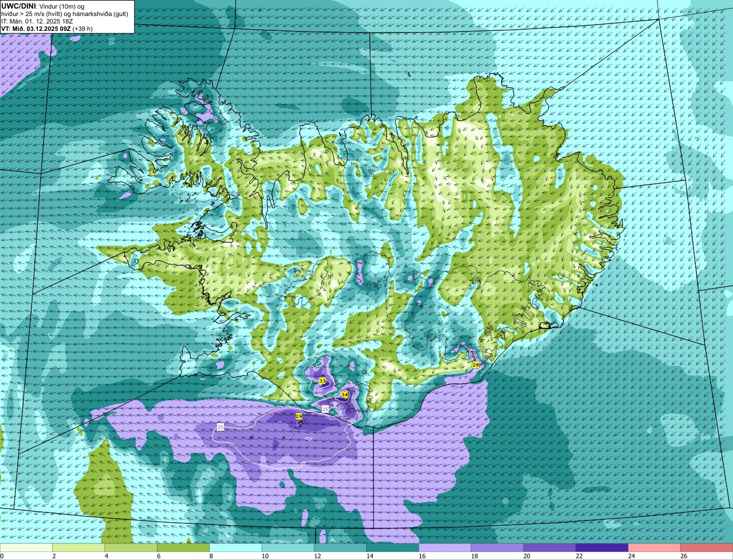Click the 6–8 m/s olive green legend swatch

coord(183,547)
